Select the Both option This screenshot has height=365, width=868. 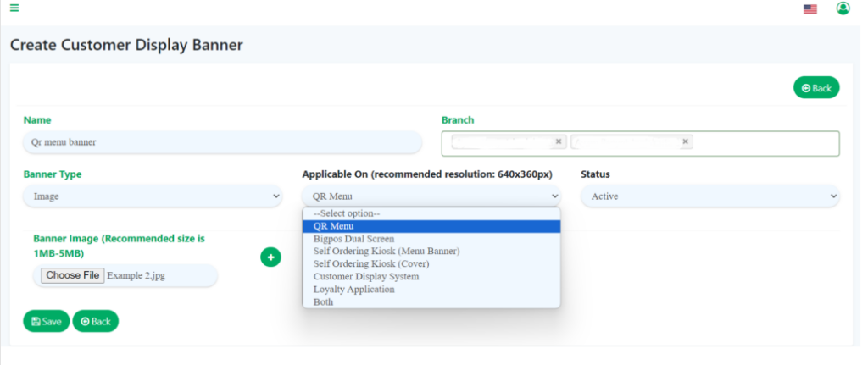point(323,302)
